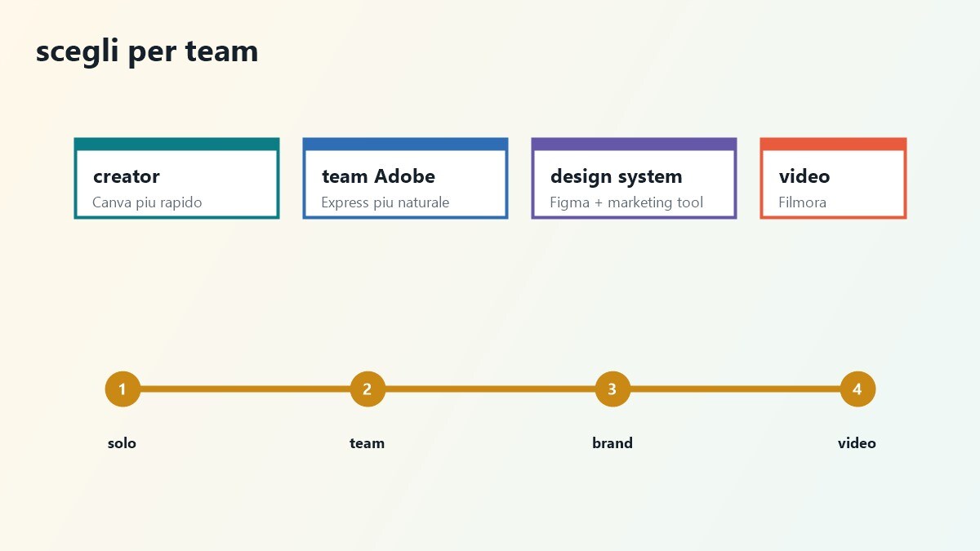980x551 pixels.
Task: Click timeline step marker 3
Action: click(612, 389)
